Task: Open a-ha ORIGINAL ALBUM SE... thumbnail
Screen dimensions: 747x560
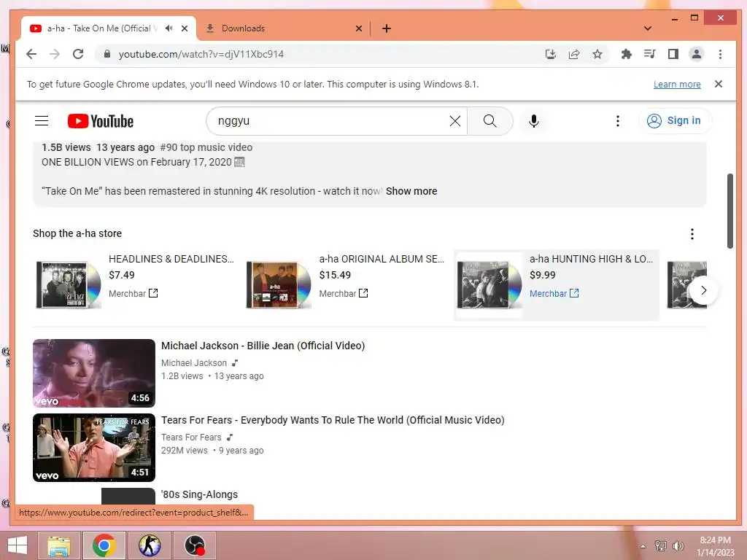Action: pos(279,284)
